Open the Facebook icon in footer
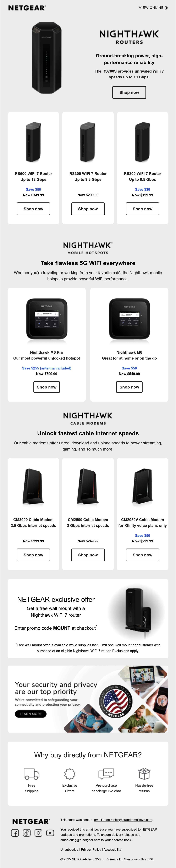The image size is (176, 868). click(x=15, y=833)
